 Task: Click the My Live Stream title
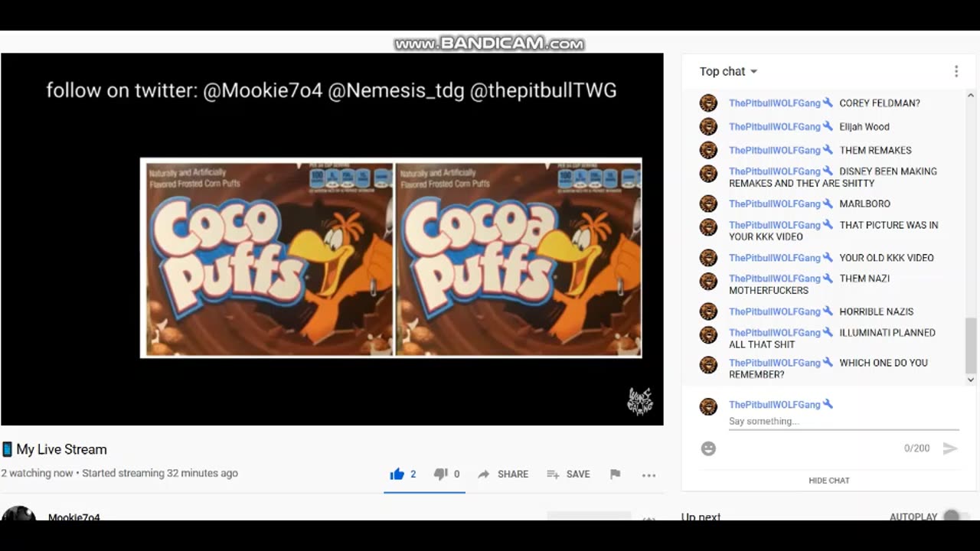[x=61, y=449]
